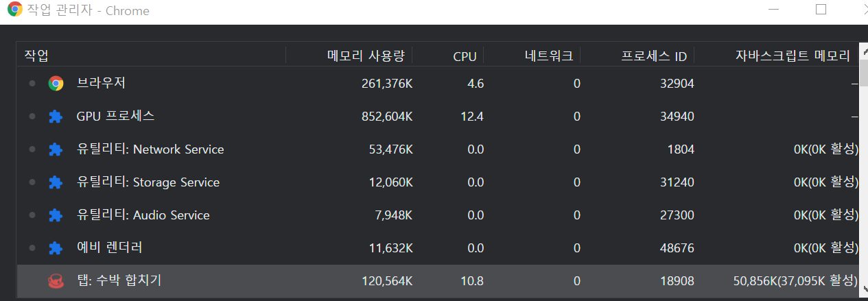This screenshot has height=301, width=868.
Task: Click the puzzle icon for Audio Service
Action: pyautogui.click(x=56, y=215)
